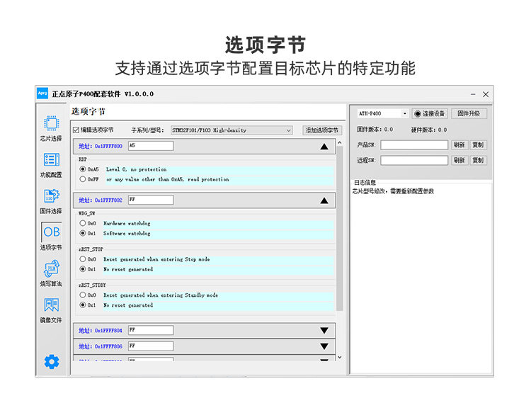Click the 远程SN input field
This screenshot has width=531, height=420.
click(414, 160)
